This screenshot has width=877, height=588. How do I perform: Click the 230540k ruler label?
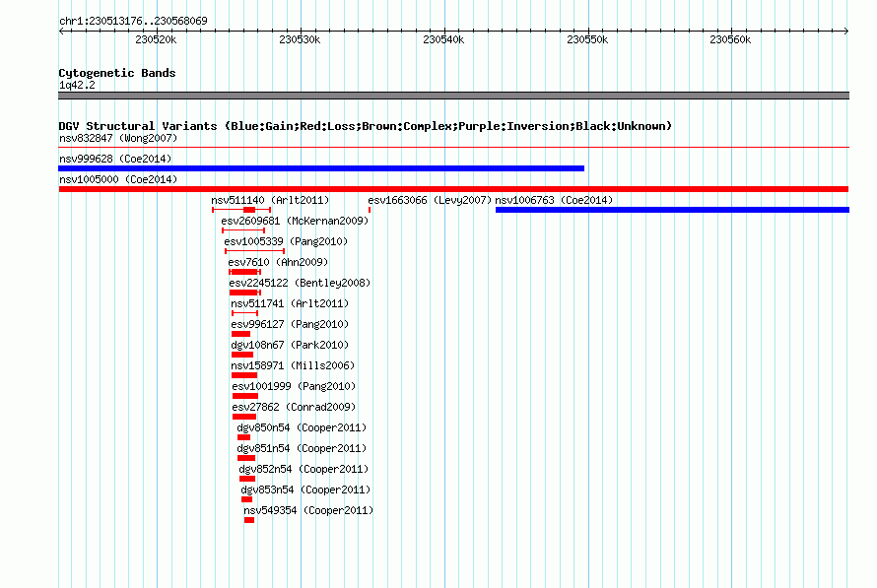tap(443, 39)
